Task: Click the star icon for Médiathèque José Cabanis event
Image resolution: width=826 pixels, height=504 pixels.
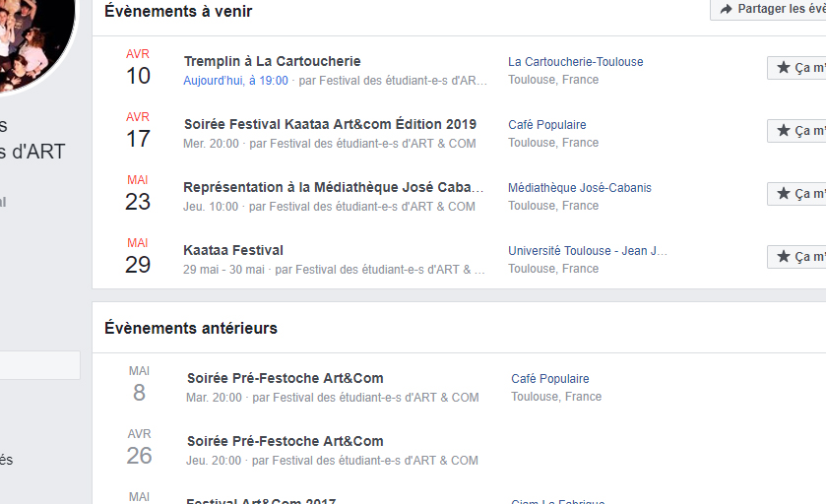Action: pyautogui.click(x=784, y=193)
